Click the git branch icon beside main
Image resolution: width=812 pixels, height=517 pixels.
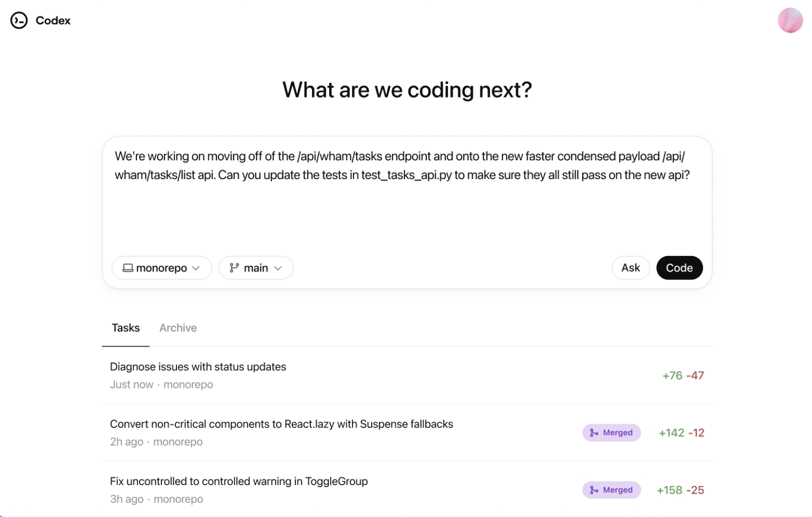(234, 268)
